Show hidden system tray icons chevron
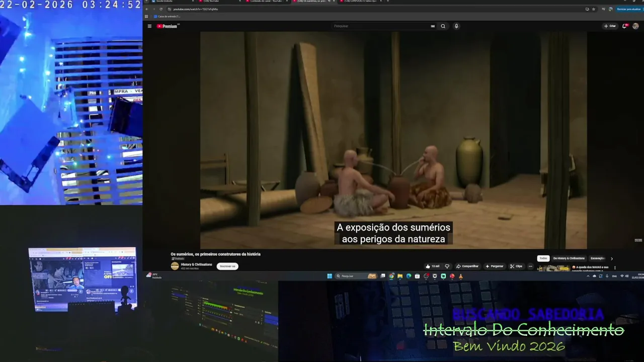The height and width of the screenshot is (362, 644). [588, 276]
